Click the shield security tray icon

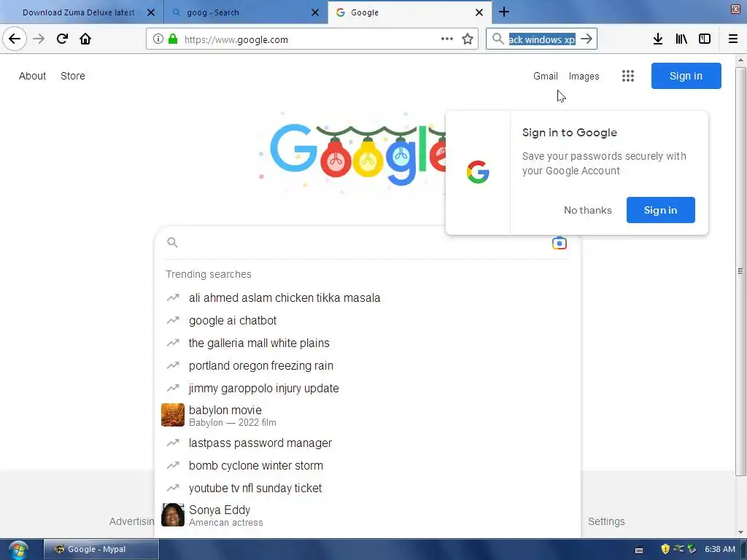point(665,549)
